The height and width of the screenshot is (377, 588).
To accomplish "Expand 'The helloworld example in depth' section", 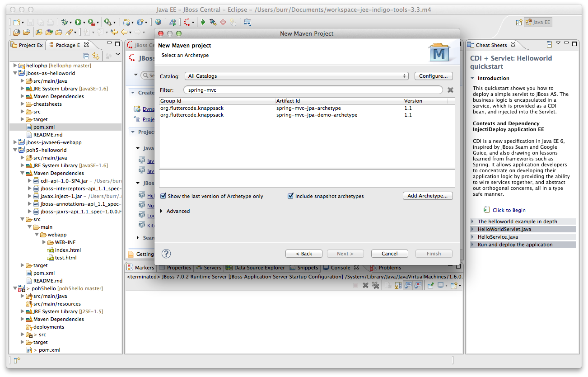I will 473,221.
